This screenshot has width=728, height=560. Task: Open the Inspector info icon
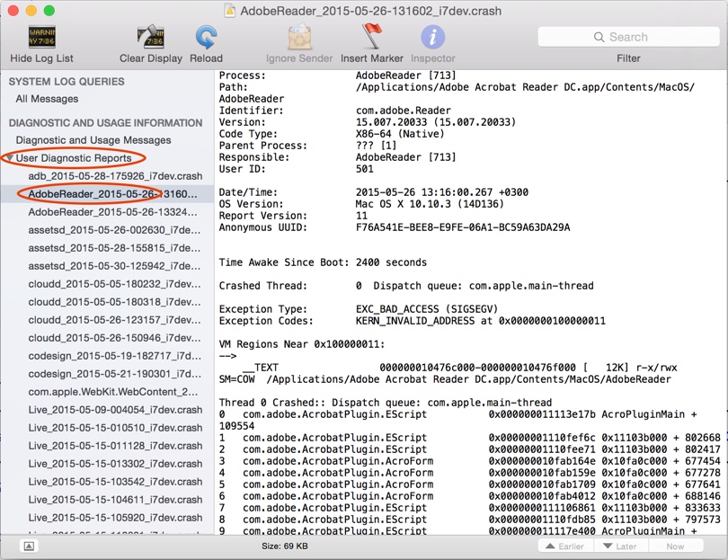point(432,37)
